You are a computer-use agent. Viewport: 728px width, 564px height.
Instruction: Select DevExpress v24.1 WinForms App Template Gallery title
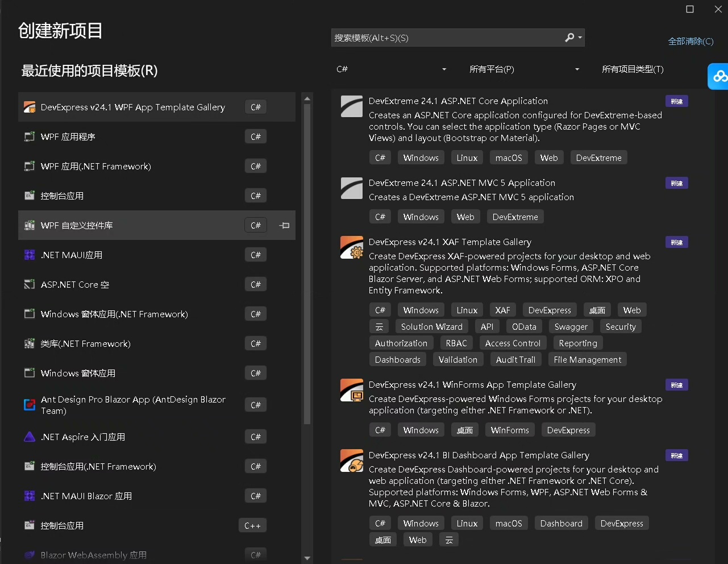[472, 385]
